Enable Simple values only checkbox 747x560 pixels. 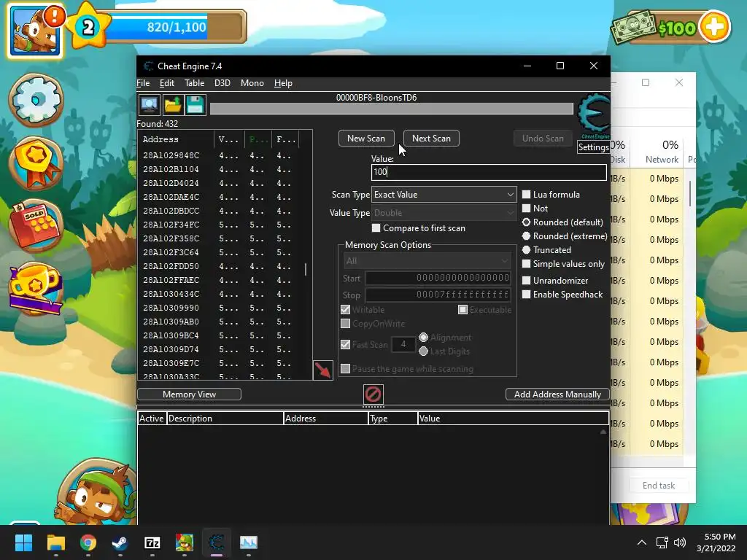tap(527, 264)
